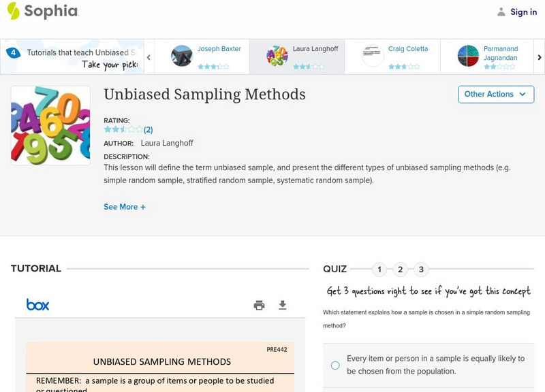Image resolution: width=545 pixels, height=392 pixels.
Task: Go to quiz question 2
Action: pos(401,269)
